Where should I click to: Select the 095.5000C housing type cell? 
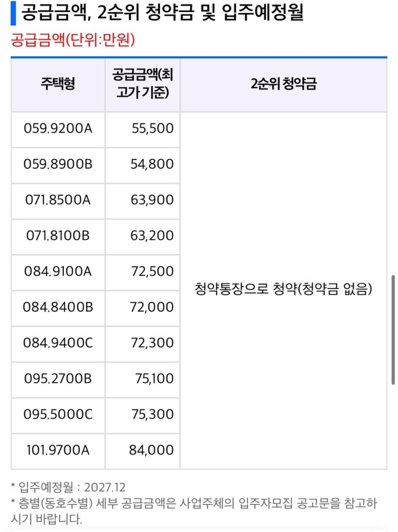58,415
